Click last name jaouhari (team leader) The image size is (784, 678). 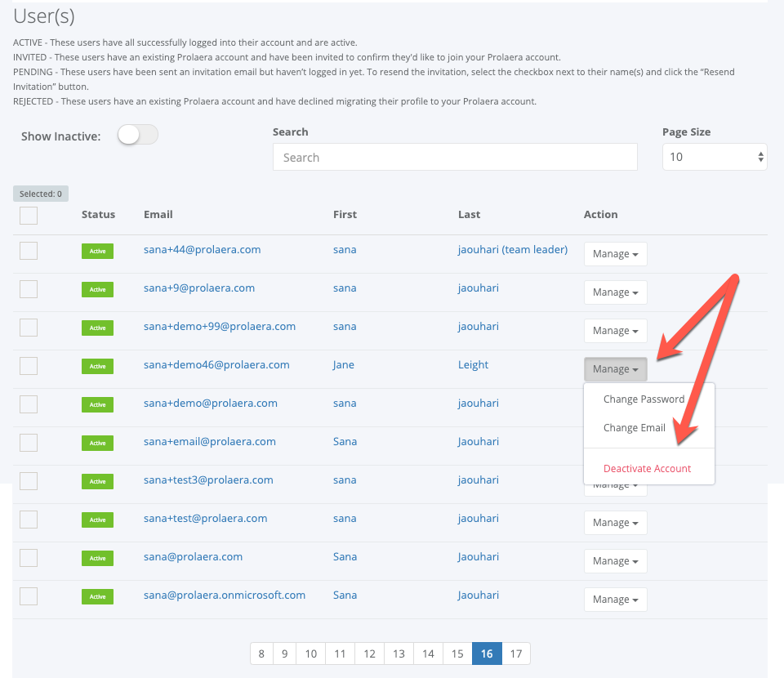pyautogui.click(x=513, y=249)
